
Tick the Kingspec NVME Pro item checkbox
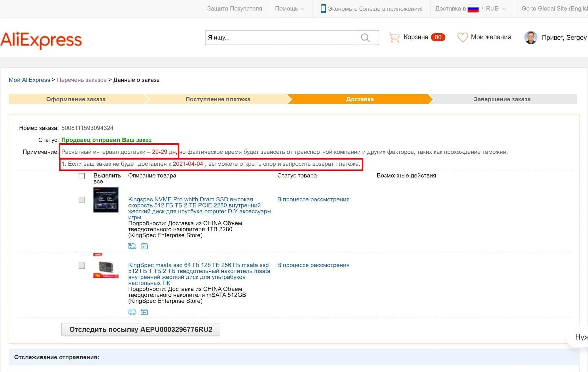pyautogui.click(x=82, y=200)
